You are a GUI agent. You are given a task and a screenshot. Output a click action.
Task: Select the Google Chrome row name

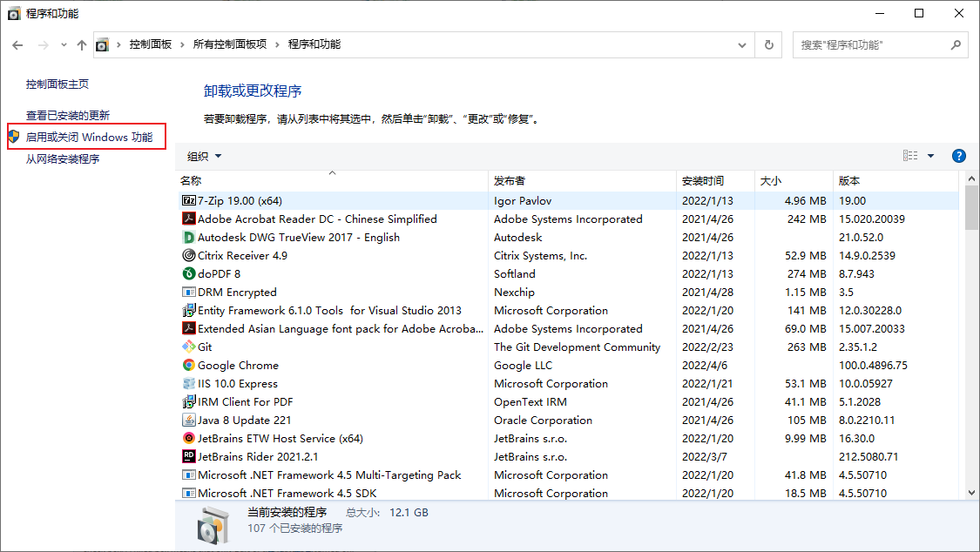(x=238, y=366)
